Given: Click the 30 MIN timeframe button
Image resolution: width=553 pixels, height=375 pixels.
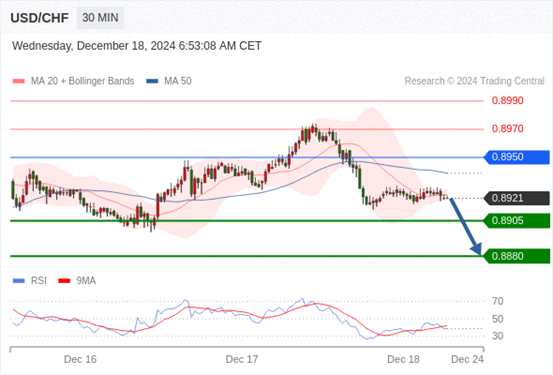Looking at the screenshot, I should click(x=100, y=18).
